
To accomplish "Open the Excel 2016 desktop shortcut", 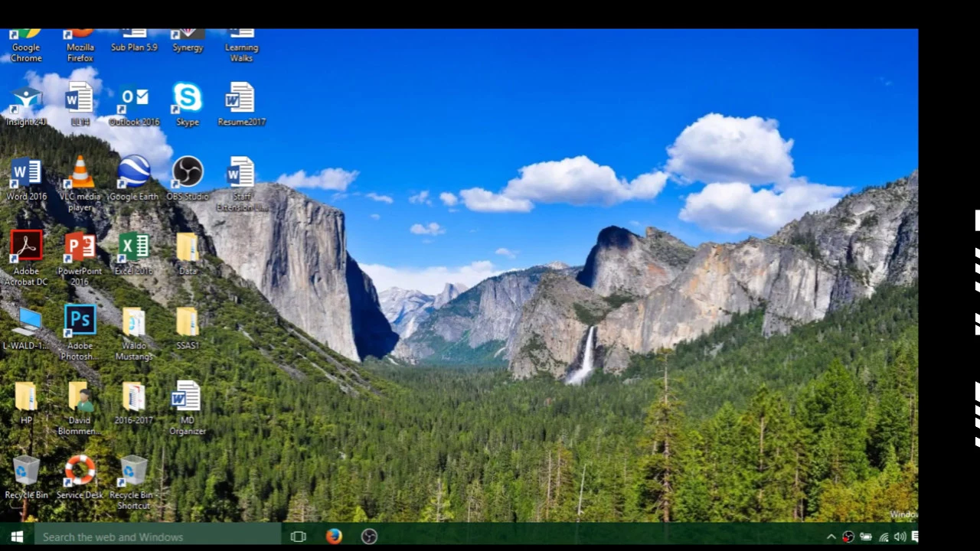I will [134, 253].
